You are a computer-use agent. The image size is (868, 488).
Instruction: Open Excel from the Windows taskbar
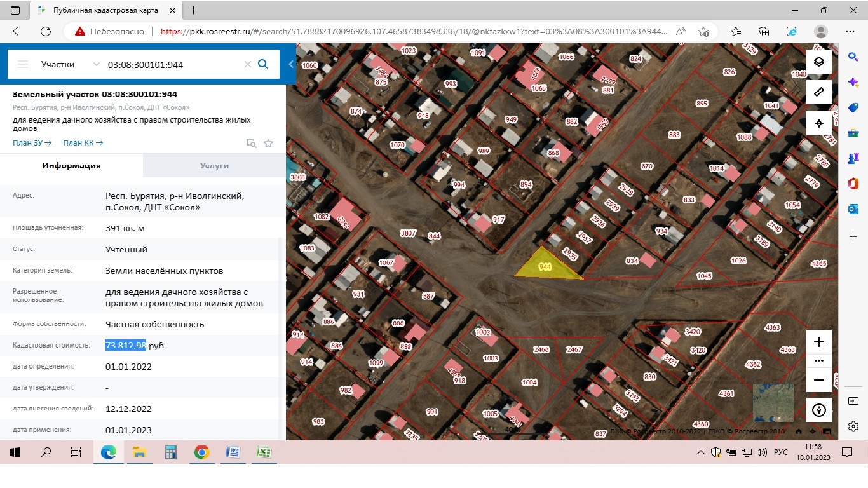point(264,452)
